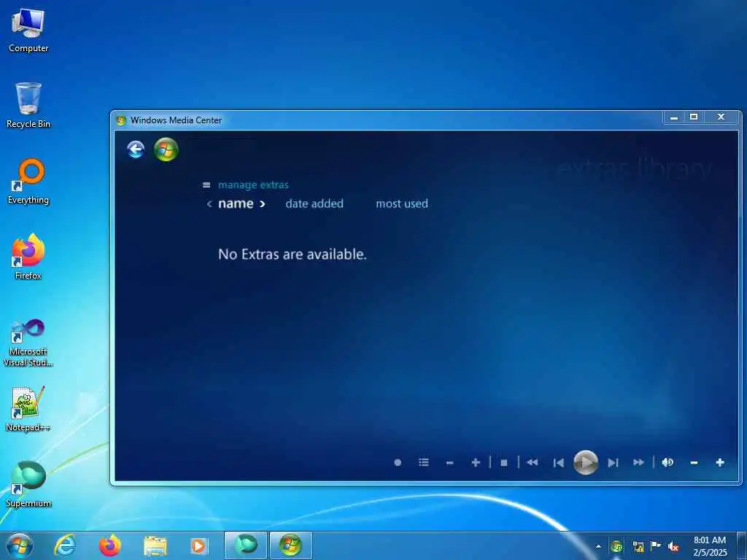This screenshot has width=747, height=560.
Task: Launch Firefox from the taskbar
Action: (110, 545)
